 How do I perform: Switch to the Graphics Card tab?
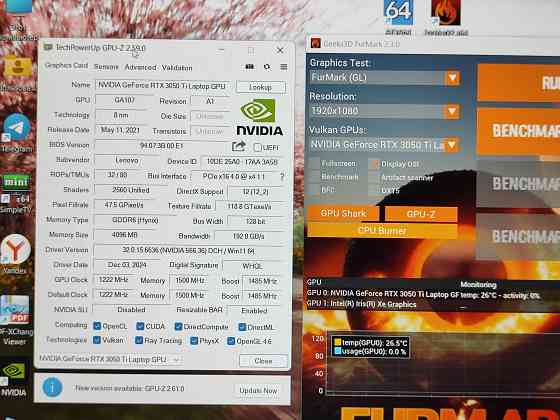tap(66, 65)
